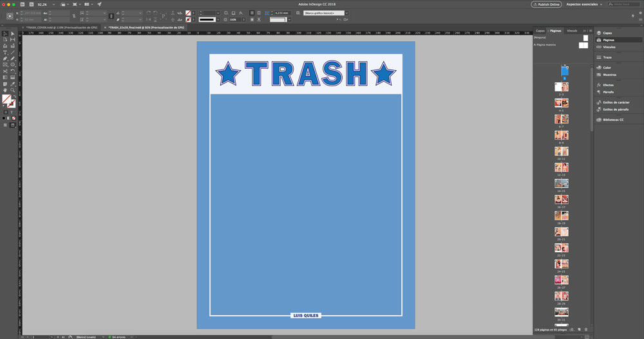Select spread 2-3 thumbnail
The width and height of the screenshot is (644, 339).
pyautogui.click(x=562, y=87)
